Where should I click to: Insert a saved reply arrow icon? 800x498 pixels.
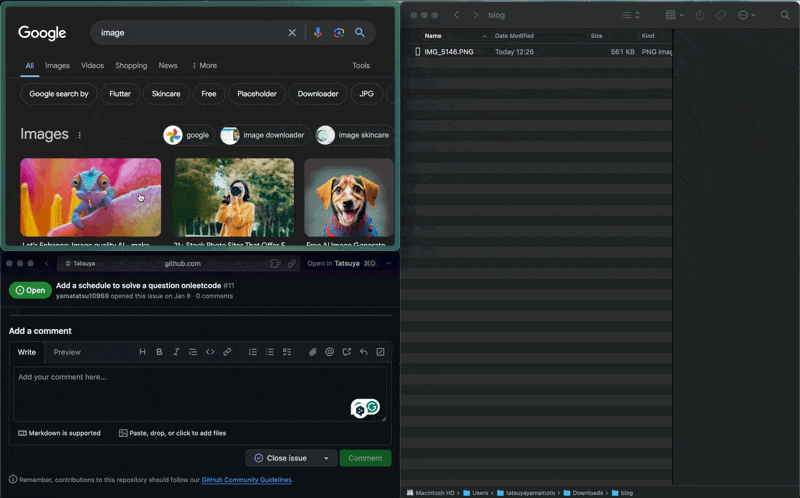click(363, 352)
